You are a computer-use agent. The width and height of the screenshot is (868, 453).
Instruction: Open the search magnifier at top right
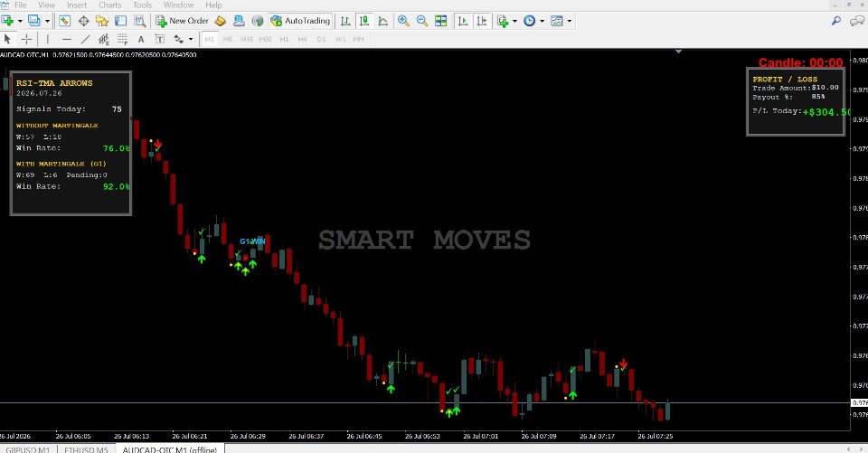835,21
